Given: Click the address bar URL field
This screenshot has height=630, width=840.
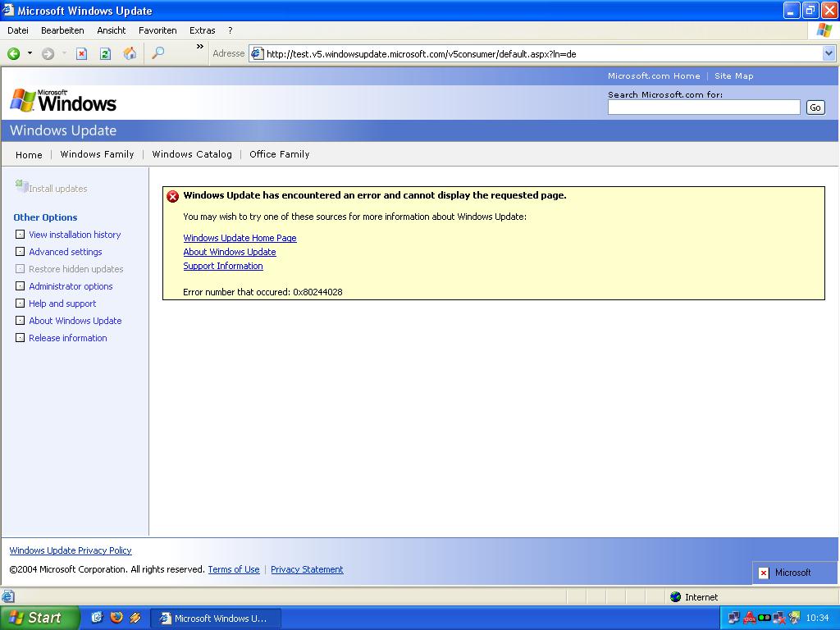Looking at the screenshot, I should pos(543,53).
